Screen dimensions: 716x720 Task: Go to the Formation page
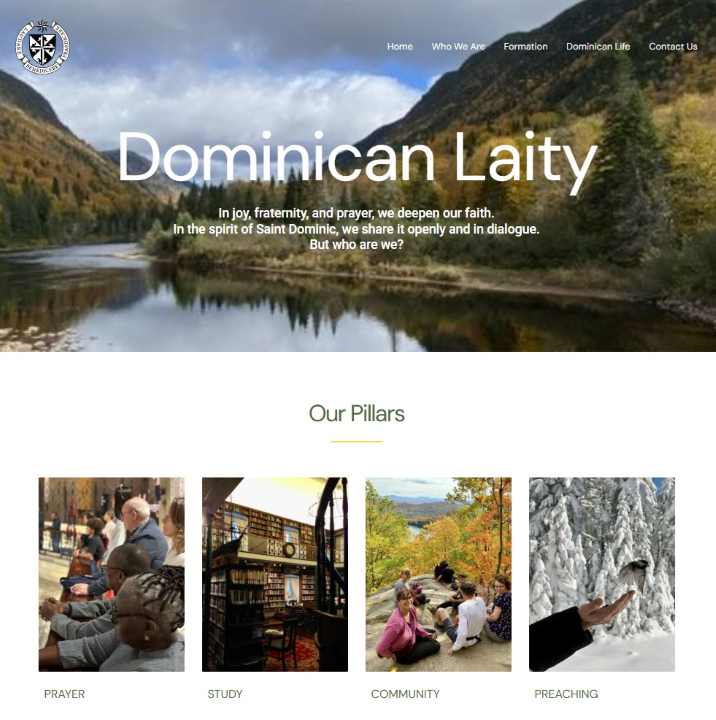click(525, 46)
